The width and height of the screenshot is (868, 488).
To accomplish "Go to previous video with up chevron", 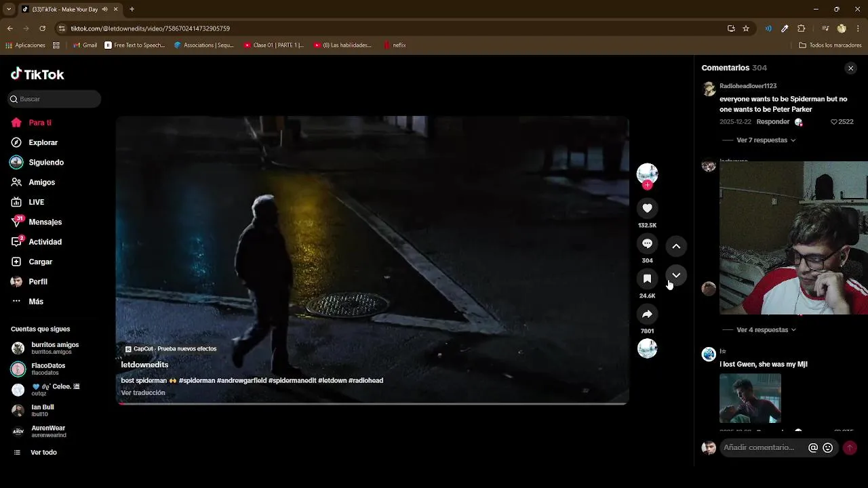I will (x=676, y=247).
